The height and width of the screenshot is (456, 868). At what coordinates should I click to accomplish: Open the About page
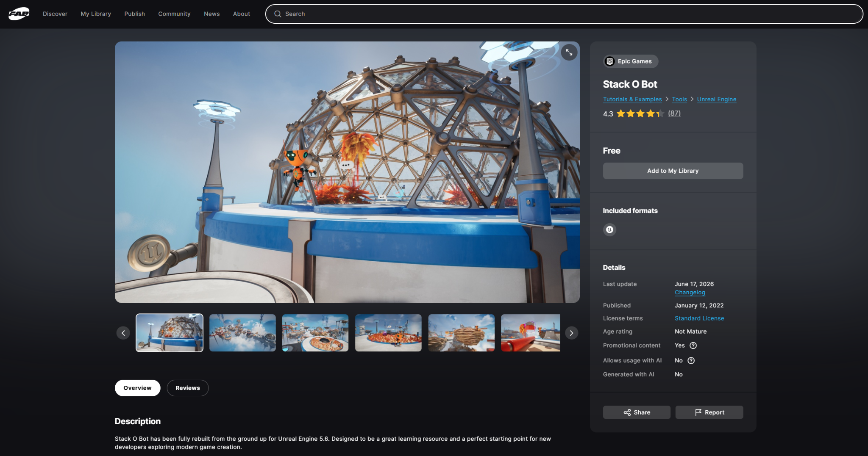(242, 14)
